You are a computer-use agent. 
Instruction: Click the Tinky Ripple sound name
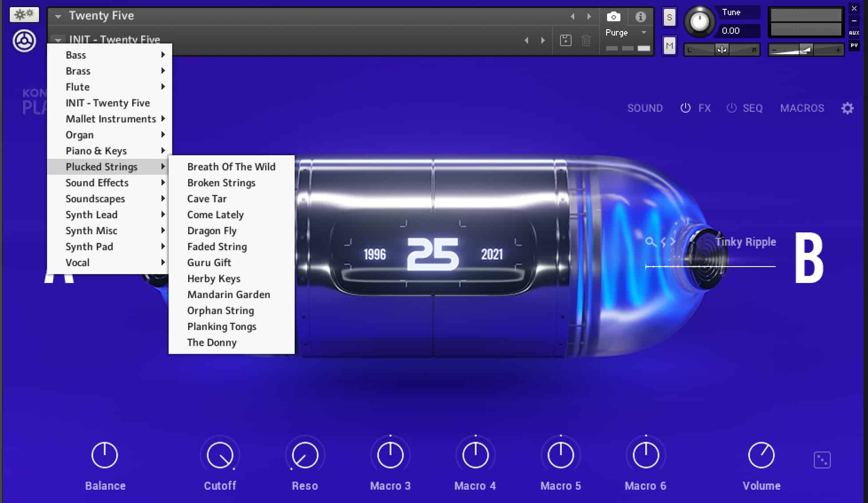[746, 242]
